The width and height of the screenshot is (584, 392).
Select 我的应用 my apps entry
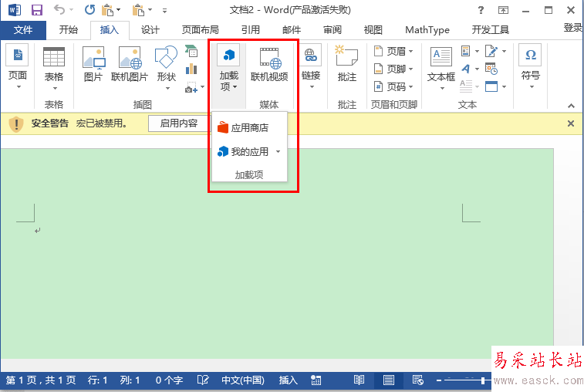pos(244,152)
